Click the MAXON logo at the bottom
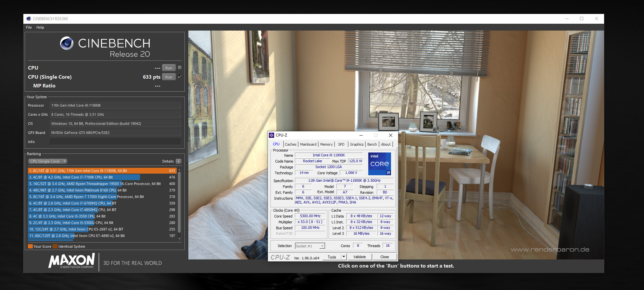The image size is (644, 290). click(71, 261)
